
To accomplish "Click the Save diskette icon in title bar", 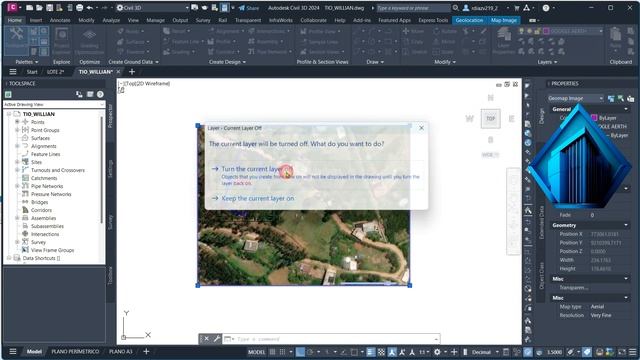I will click(49, 8).
